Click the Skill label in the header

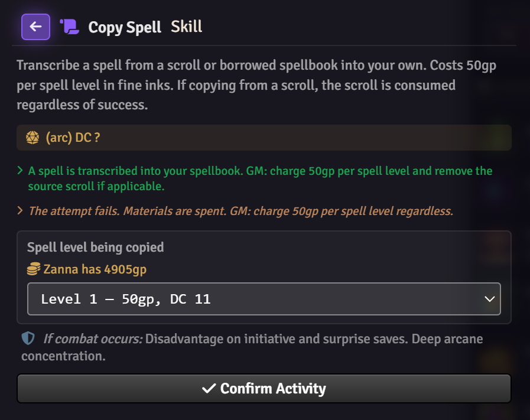click(186, 26)
